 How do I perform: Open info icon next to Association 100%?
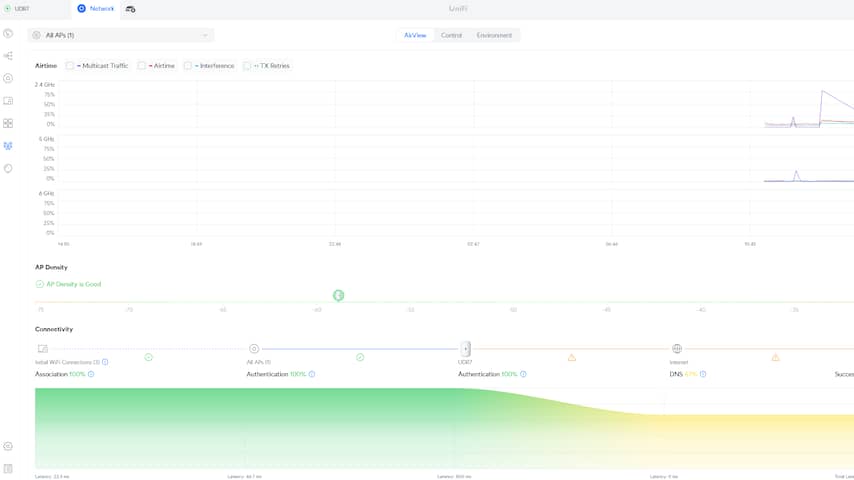pos(91,374)
